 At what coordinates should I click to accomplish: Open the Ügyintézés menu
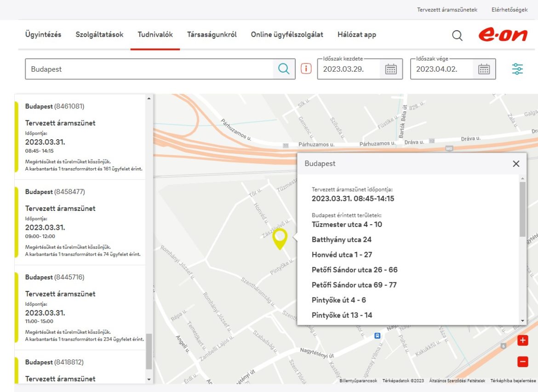(43, 34)
